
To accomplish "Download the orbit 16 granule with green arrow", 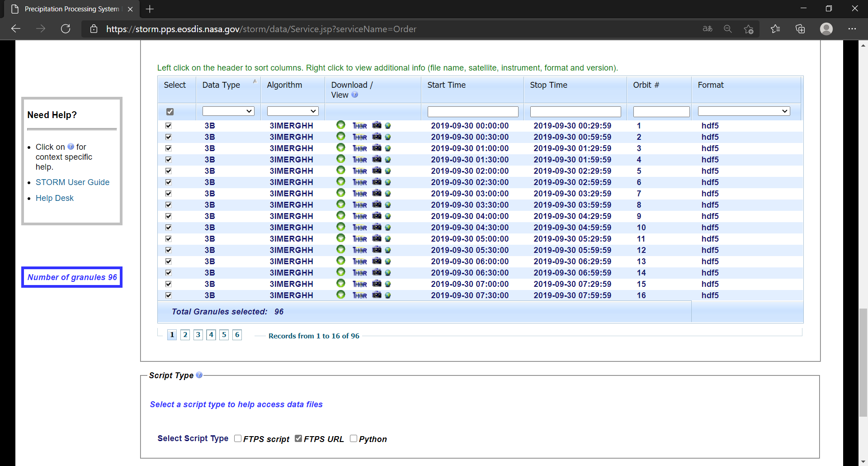I will click(340, 295).
